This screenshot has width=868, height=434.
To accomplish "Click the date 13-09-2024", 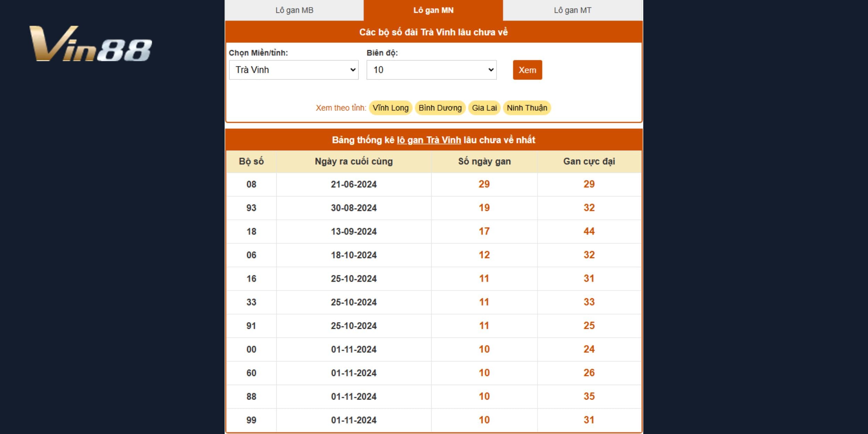I will [x=354, y=232].
